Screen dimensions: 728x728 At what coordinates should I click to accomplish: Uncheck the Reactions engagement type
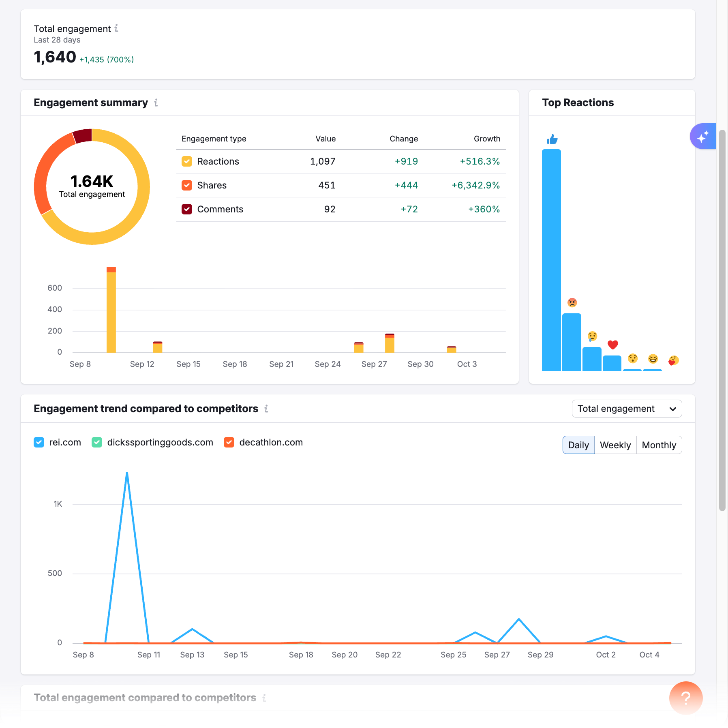pyautogui.click(x=186, y=161)
